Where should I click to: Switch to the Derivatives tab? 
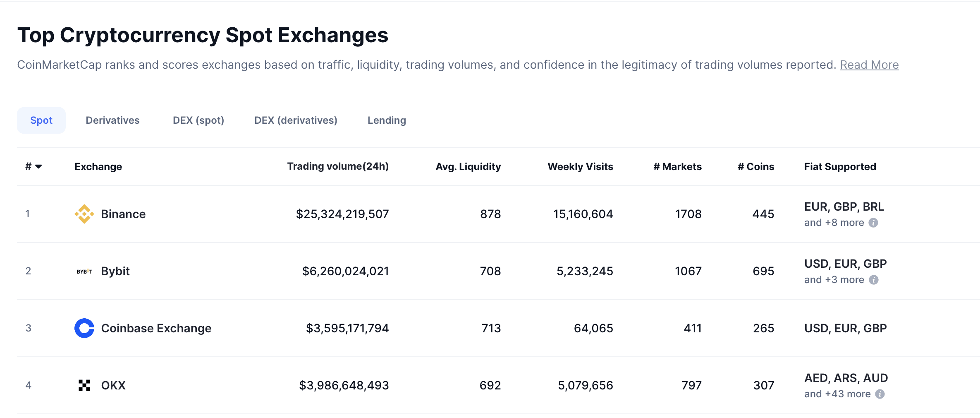click(112, 120)
